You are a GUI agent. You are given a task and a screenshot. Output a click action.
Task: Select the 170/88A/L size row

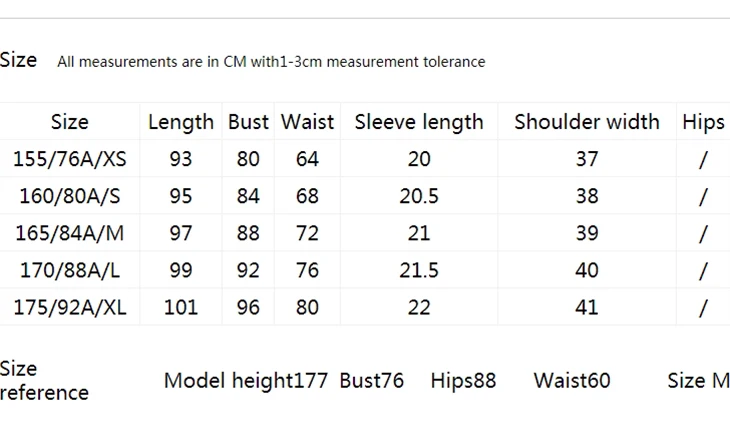365,270
